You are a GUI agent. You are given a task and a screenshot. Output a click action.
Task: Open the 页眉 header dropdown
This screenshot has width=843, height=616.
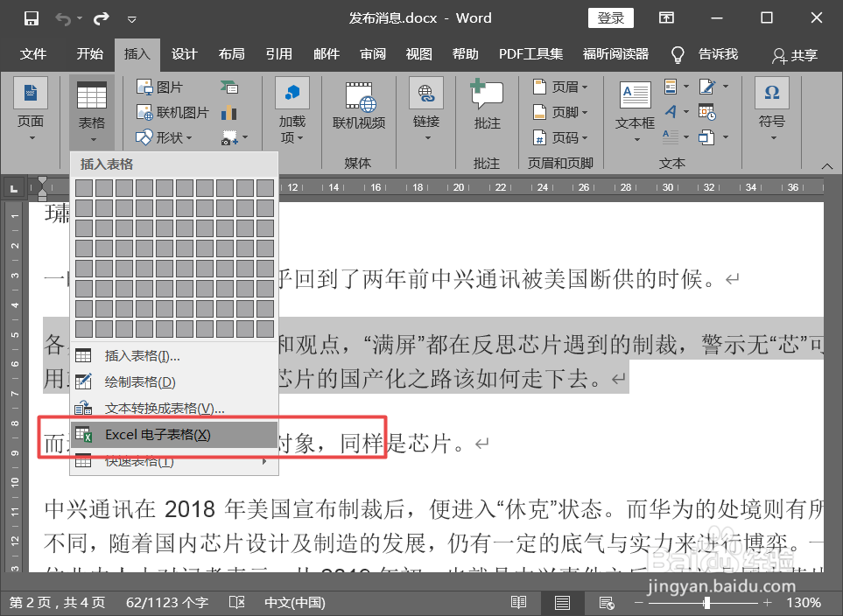click(x=561, y=87)
